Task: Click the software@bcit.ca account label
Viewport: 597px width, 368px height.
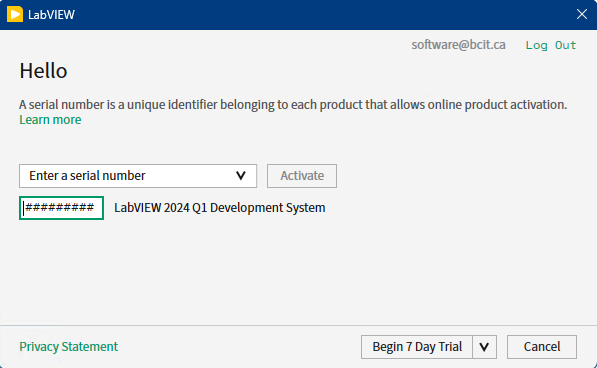Action: tap(458, 45)
